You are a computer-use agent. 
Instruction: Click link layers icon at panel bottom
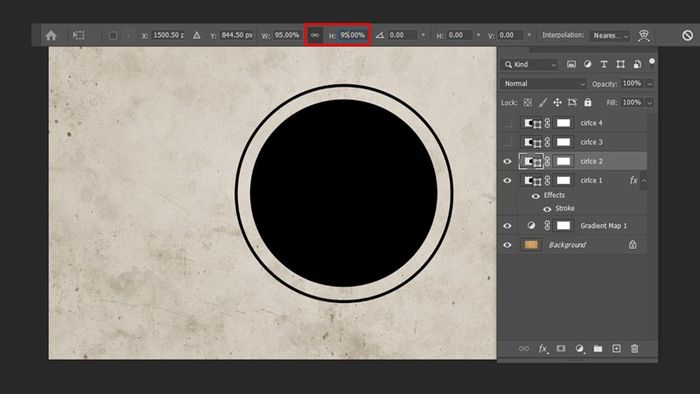pos(524,348)
